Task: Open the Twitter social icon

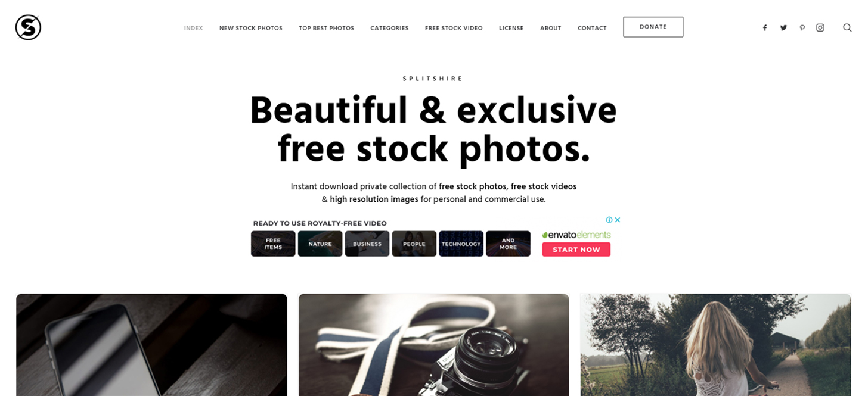Action: [x=783, y=28]
